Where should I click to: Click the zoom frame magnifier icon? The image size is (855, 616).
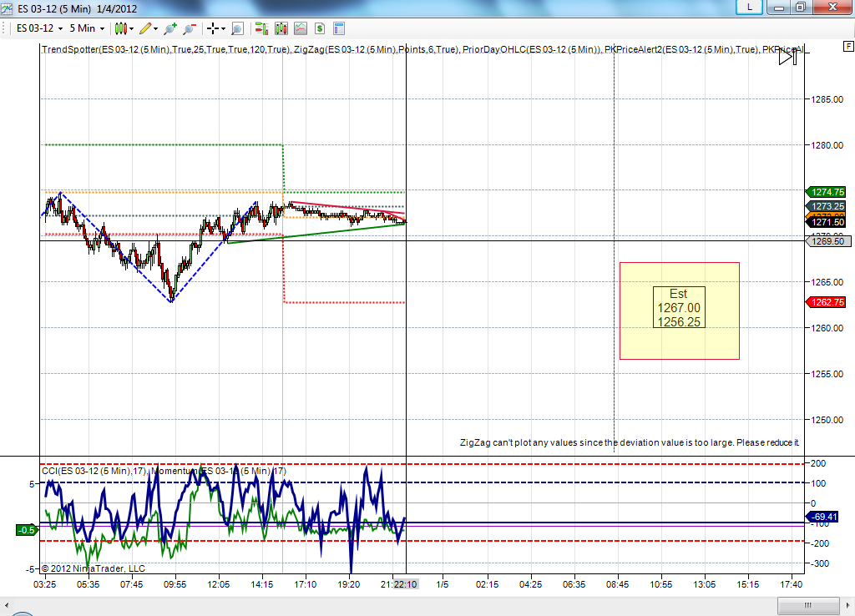click(x=237, y=28)
